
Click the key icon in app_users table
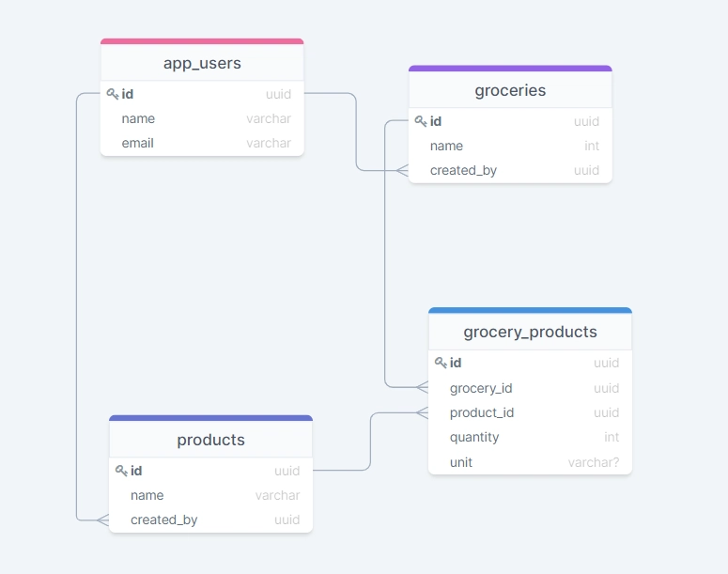point(113,94)
